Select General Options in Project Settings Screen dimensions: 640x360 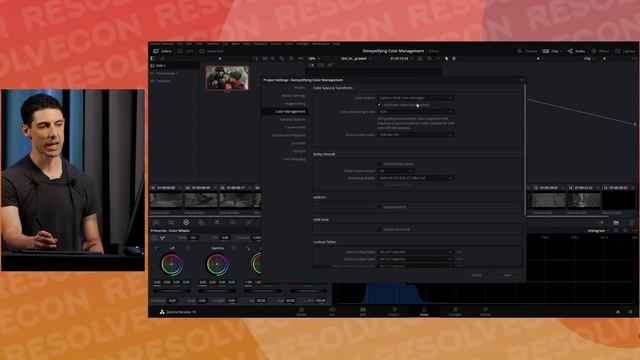(293, 120)
